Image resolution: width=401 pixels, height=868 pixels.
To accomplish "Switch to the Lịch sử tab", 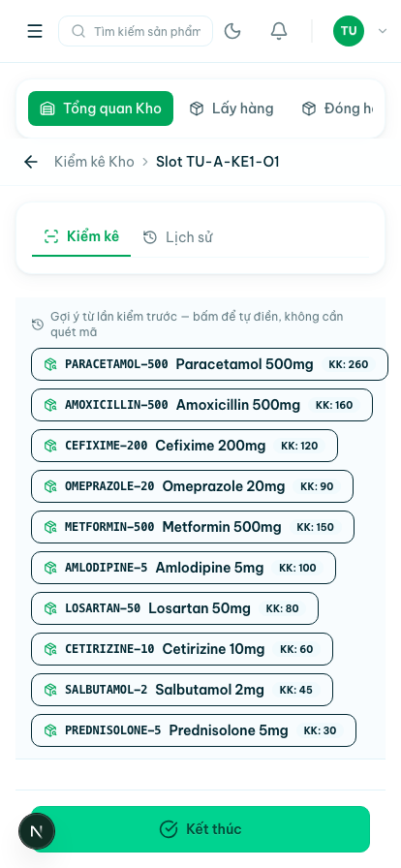I will click(x=178, y=237).
